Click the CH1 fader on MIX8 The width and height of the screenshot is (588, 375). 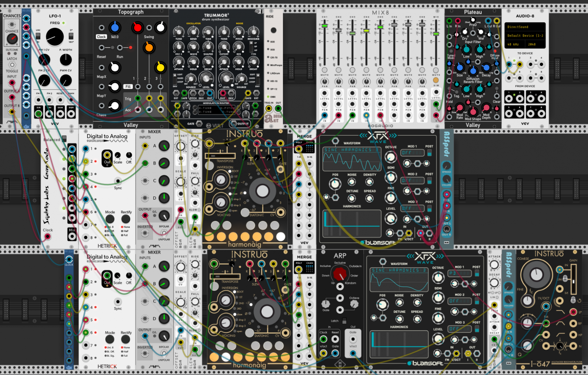pyautogui.click(x=325, y=26)
